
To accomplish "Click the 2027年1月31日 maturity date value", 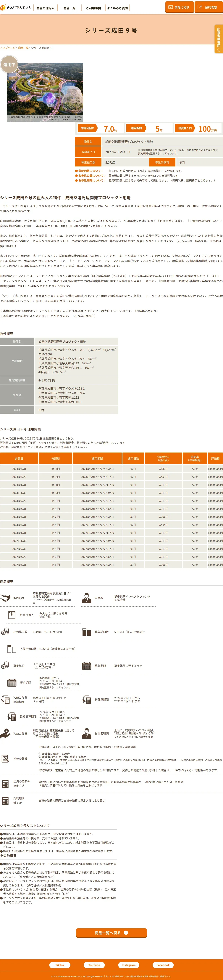I will (118, 152).
